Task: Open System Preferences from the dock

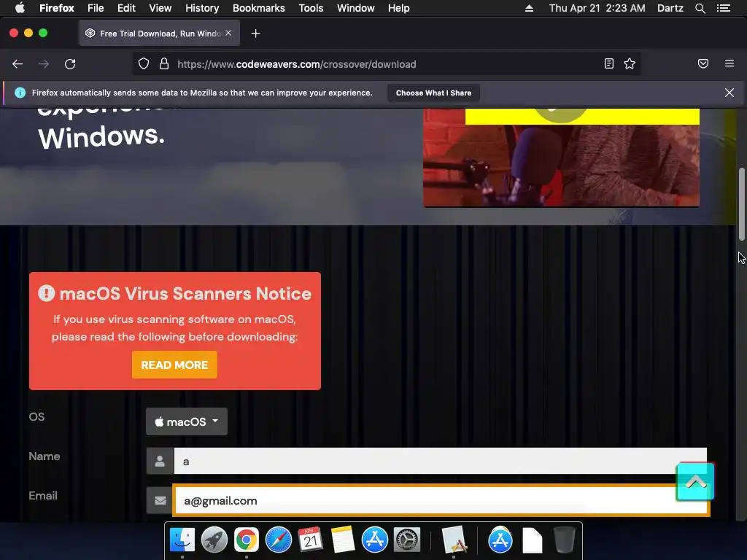Action: pyautogui.click(x=407, y=540)
